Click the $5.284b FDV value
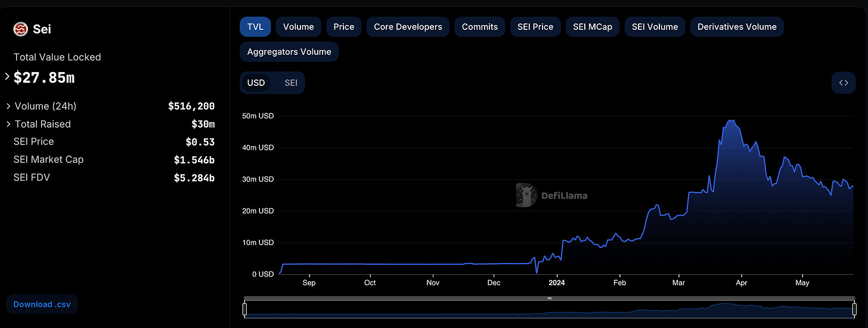 (194, 178)
